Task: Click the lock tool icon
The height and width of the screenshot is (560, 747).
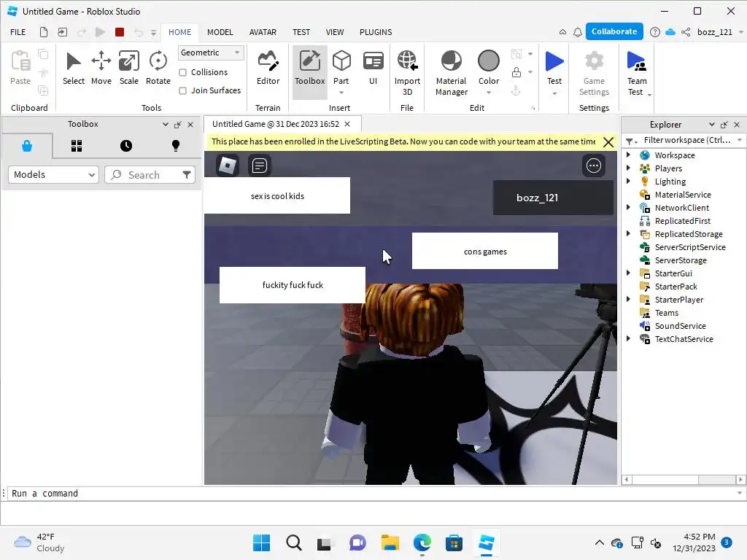Action: pos(516,72)
